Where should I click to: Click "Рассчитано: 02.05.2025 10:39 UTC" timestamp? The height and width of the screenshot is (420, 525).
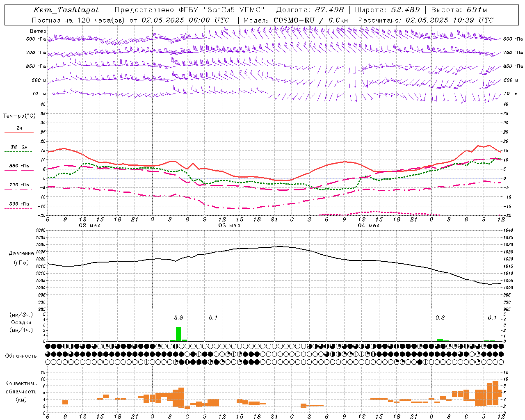426,20
